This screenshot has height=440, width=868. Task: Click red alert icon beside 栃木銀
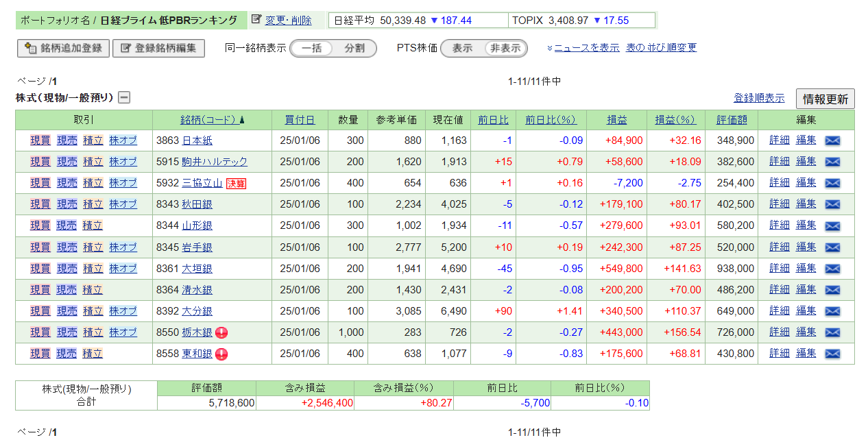(x=221, y=333)
